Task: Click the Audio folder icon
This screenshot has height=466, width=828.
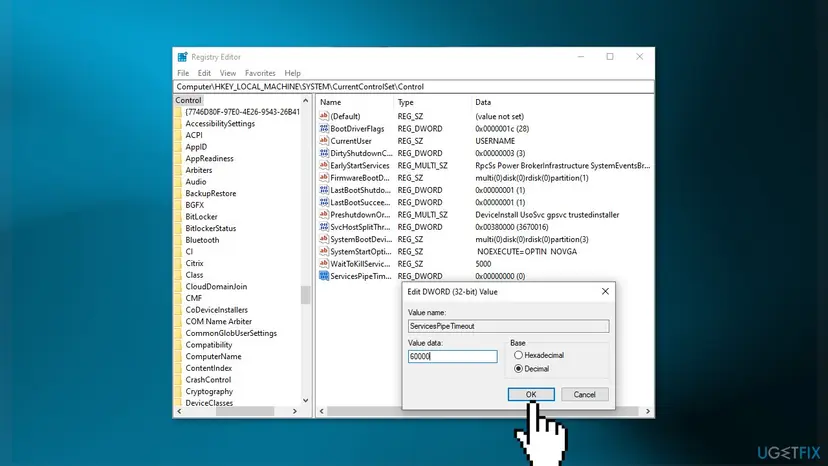Action: (178, 182)
